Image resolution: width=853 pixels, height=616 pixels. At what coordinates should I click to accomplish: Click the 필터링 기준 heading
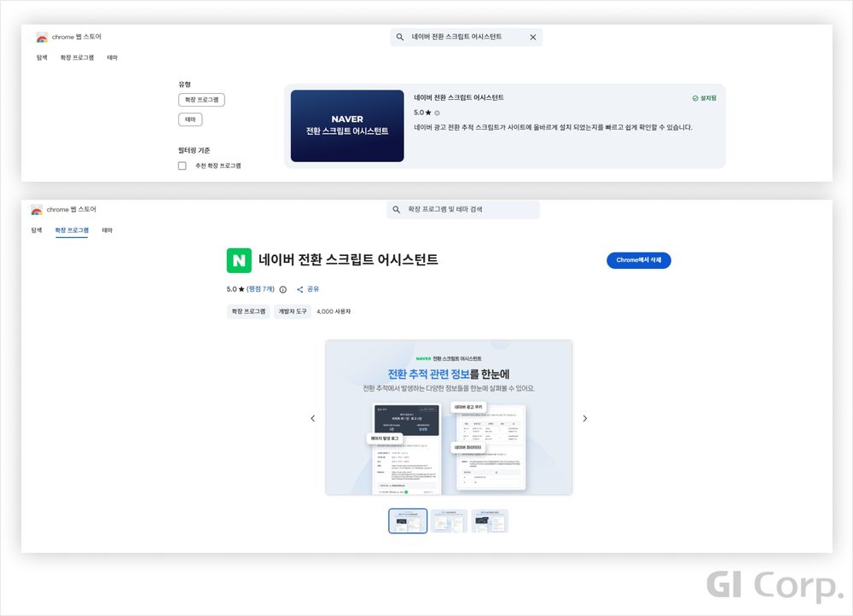pyautogui.click(x=194, y=150)
